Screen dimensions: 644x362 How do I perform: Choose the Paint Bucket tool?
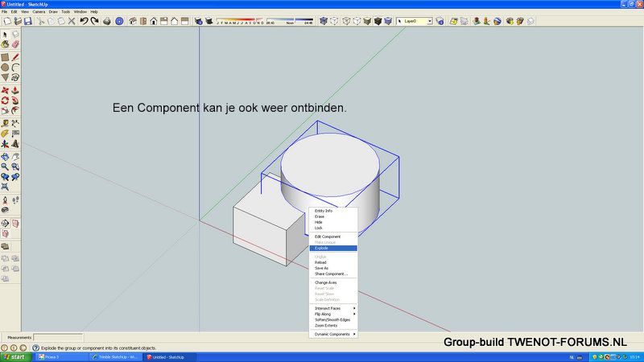point(5,44)
